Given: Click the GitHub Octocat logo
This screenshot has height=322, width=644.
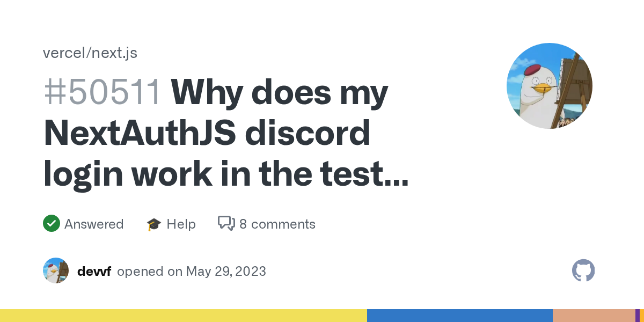Looking at the screenshot, I should coord(583,271).
